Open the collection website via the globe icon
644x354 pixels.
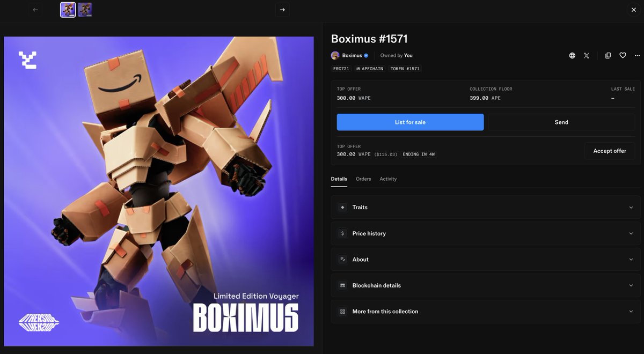pyautogui.click(x=571, y=55)
